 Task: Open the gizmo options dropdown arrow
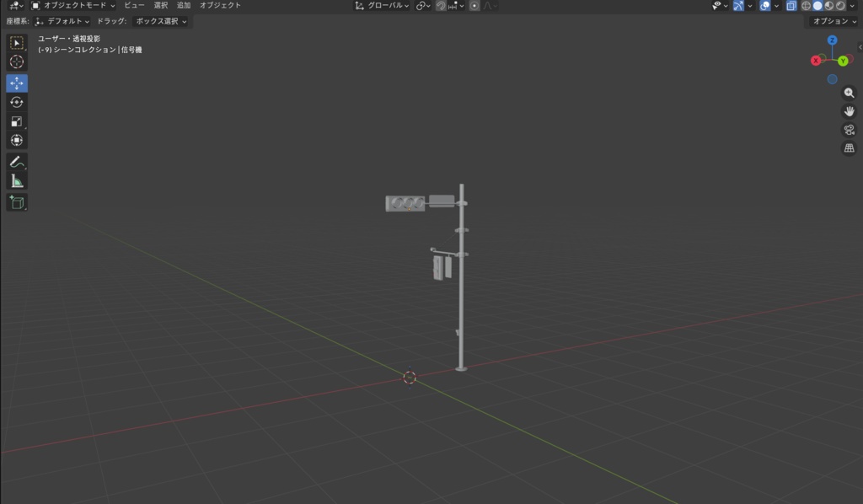point(749,6)
